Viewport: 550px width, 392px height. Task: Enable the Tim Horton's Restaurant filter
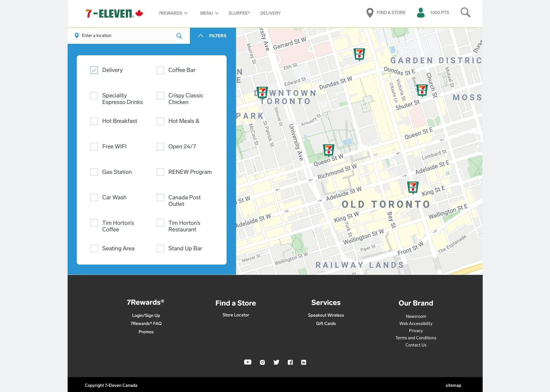[160, 223]
